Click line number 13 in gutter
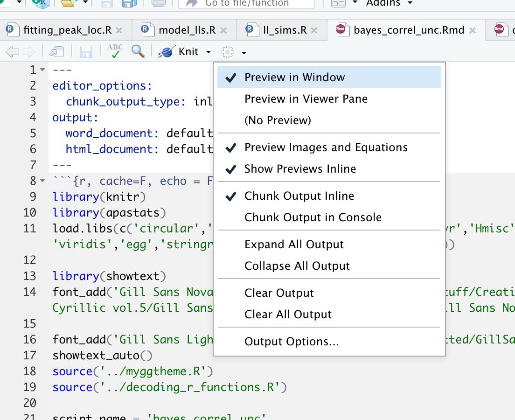Image resolution: width=515 pixels, height=420 pixels. (29, 276)
